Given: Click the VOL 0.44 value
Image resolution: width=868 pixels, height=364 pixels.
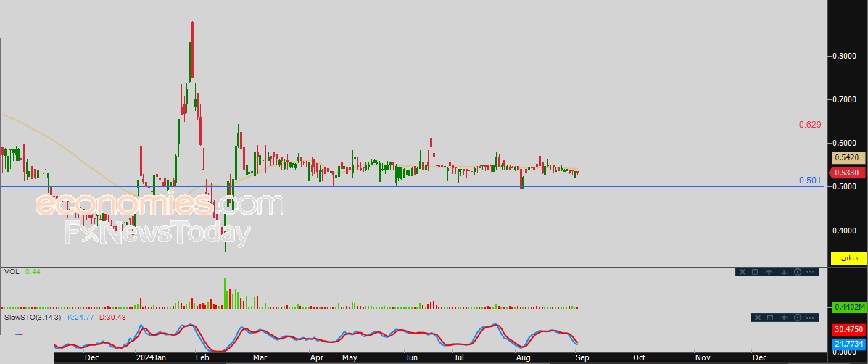Looking at the screenshot, I should (x=33, y=272).
